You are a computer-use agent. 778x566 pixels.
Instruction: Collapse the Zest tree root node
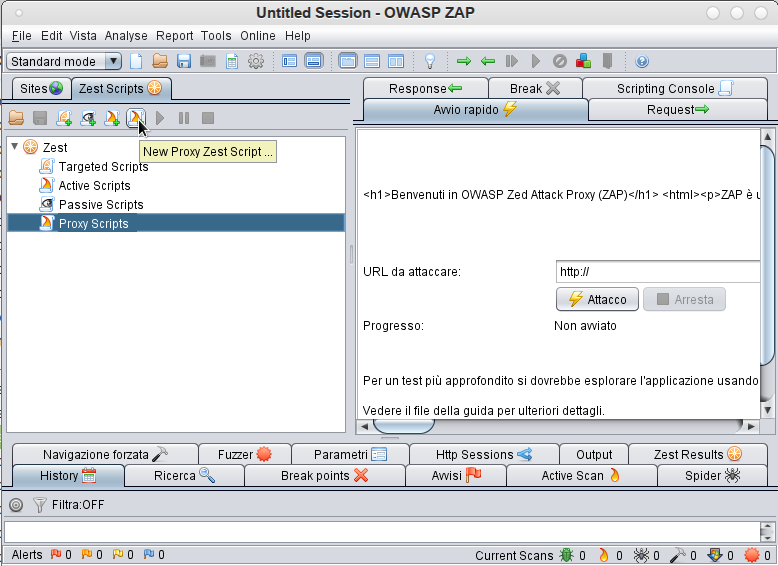coord(15,146)
